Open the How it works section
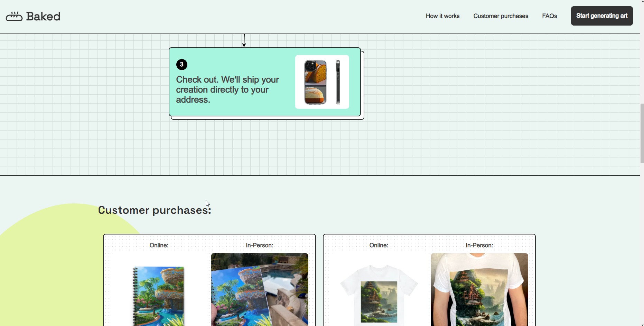 point(442,16)
